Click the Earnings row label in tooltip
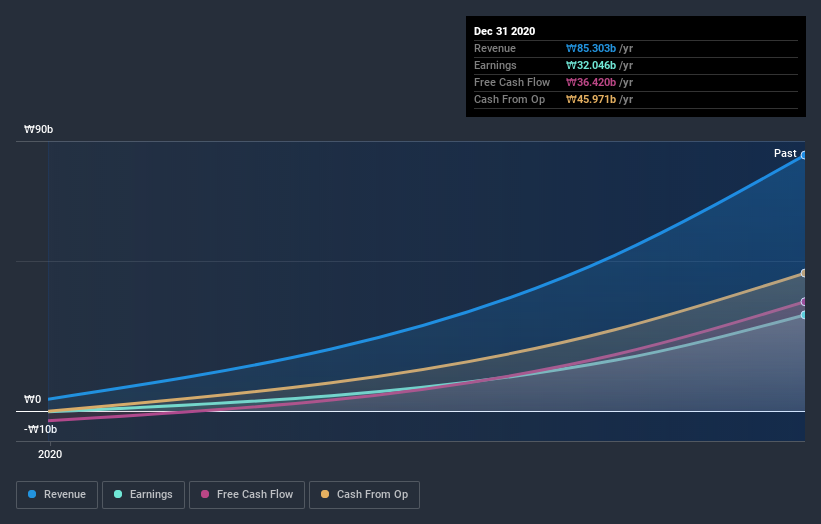This screenshot has width=821, height=524. (495, 65)
